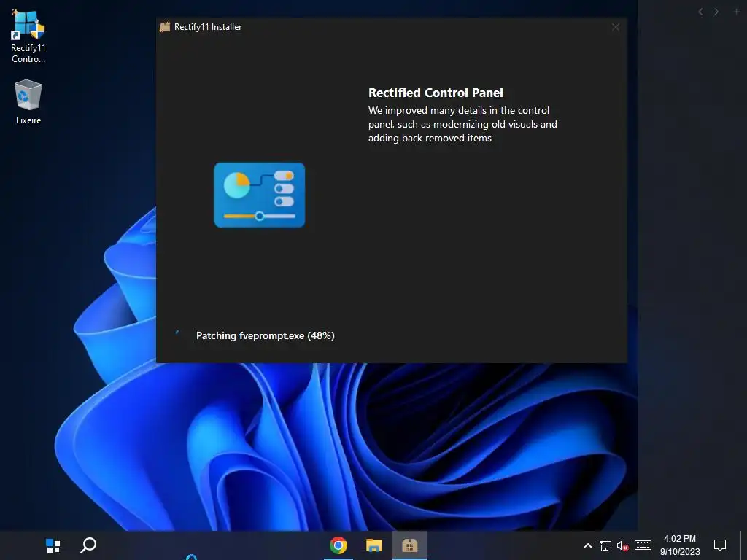This screenshot has height=560, width=747.
Task: Click the 'Rectify11 Installer' window title text
Action: (208, 27)
